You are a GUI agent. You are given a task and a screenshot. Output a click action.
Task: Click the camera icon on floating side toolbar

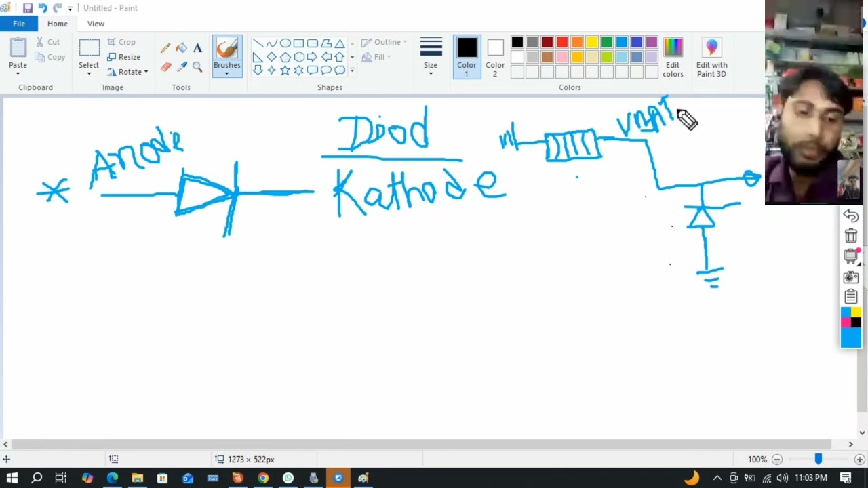(x=851, y=277)
